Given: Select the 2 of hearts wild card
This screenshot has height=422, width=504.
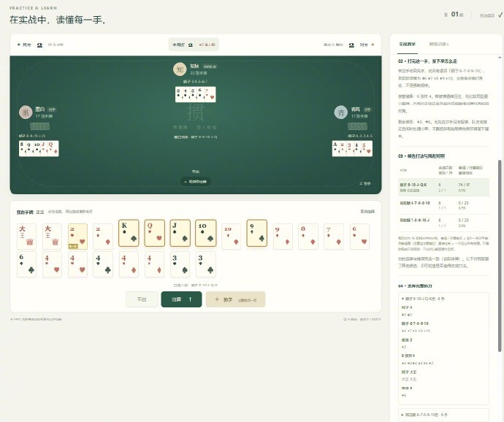Looking at the screenshot, I should pos(77,237).
